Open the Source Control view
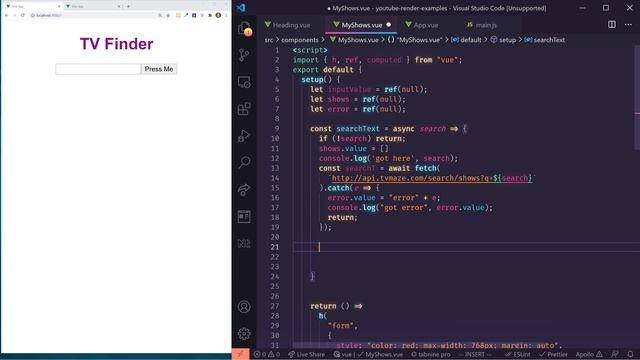Viewport: 640px width, 360px height. tap(244, 55)
